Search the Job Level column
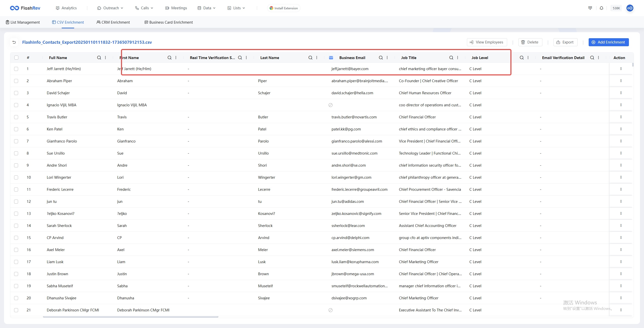Image resolution: width=644 pixels, height=328 pixels. (x=522, y=58)
